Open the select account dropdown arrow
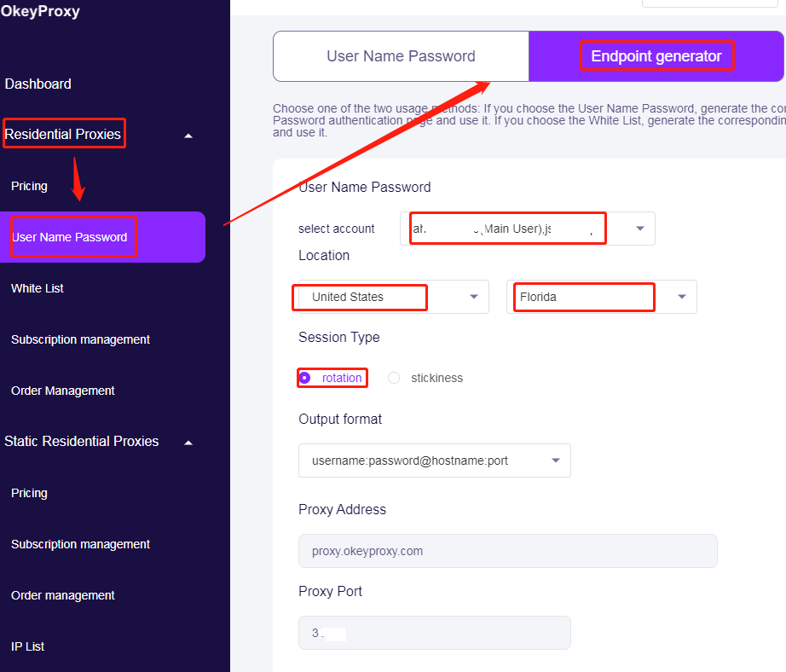The width and height of the screenshot is (786, 672). click(x=639, y=229)
